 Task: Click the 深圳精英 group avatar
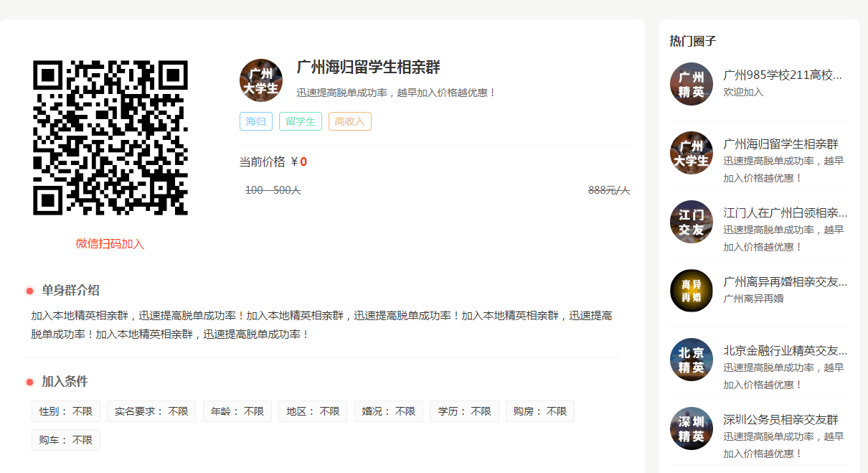click(x=692, y=428)
